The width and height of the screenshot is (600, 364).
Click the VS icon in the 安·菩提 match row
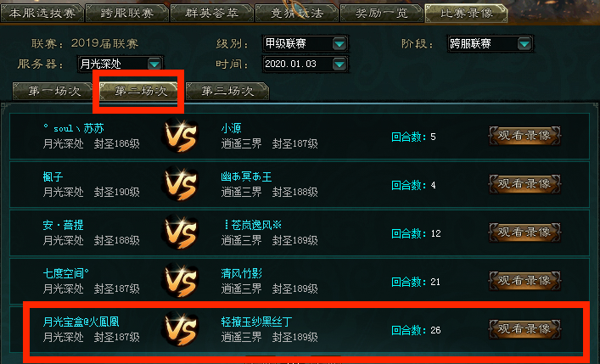180,232
